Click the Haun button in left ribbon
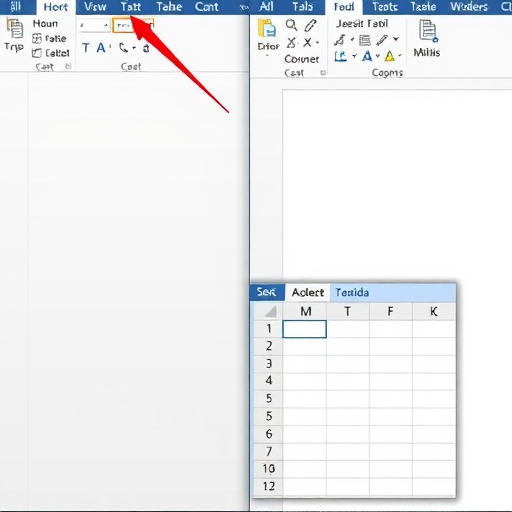512x512 pixels. (x=45, y=24)
